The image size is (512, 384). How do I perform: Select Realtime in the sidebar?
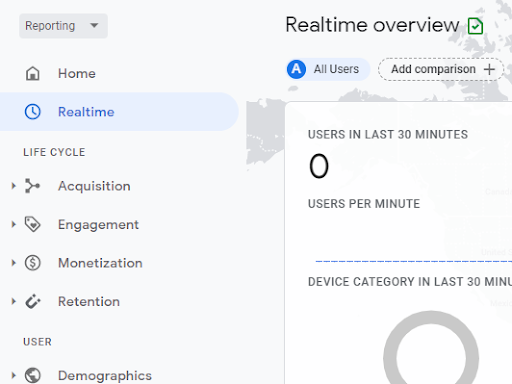119,112
